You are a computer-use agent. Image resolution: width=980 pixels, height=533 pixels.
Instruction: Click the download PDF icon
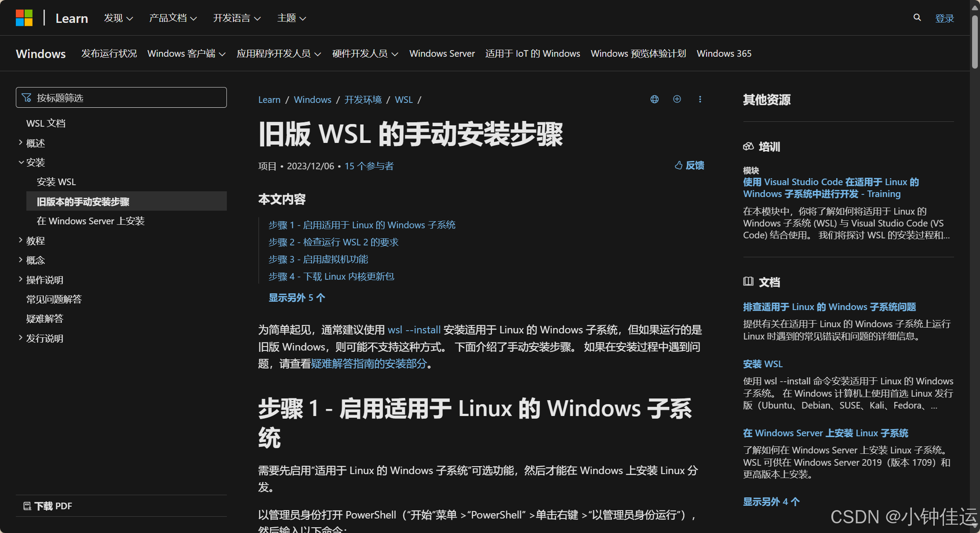tap(27, 506)
